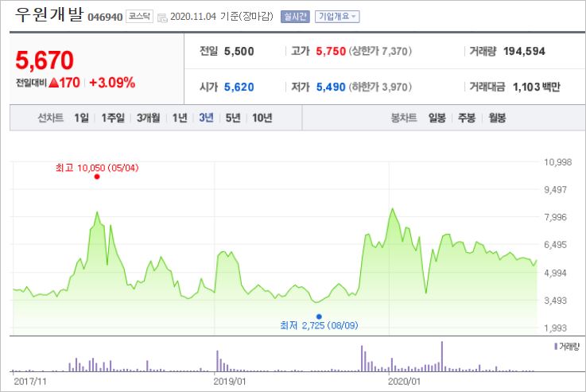Click the 하한가 3,970 lower limit text
This screenshot has width=586, height=392.
(x=380, y=87)
